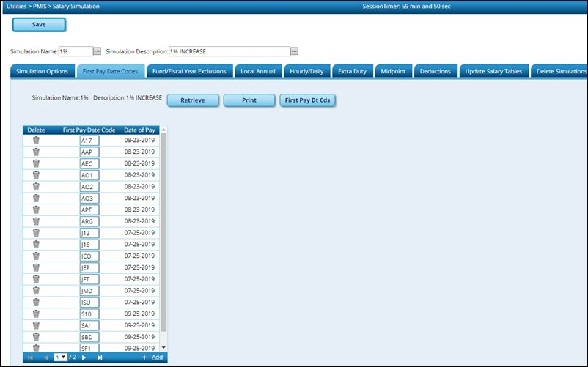Delete the SAI pay date code row
The width and height of the screenshot is (588, 367).
36,325
